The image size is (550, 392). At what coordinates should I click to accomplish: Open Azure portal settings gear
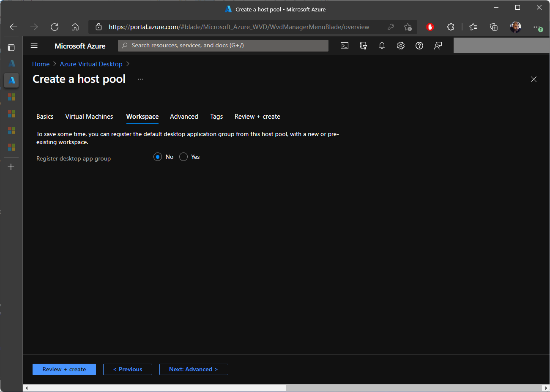tap(401, 46)
